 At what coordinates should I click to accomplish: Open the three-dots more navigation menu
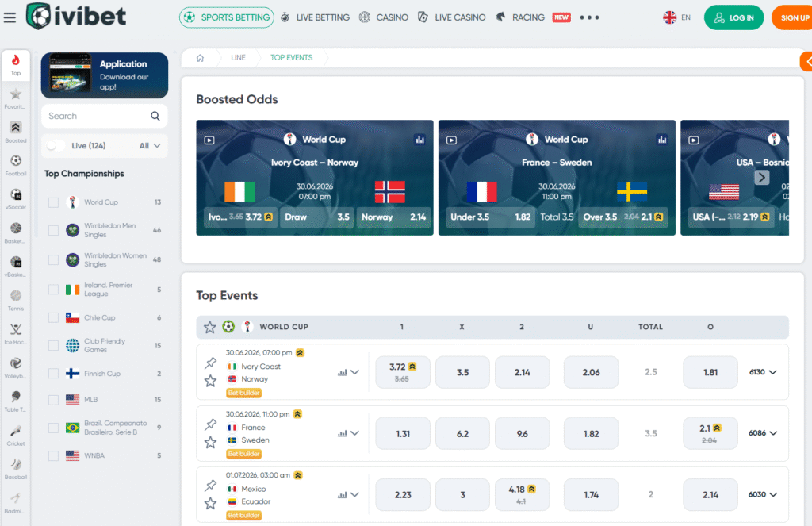pos(589,17)
